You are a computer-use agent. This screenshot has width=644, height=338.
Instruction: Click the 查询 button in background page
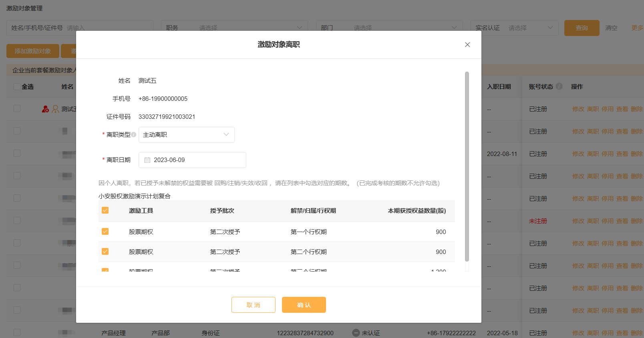(x=582, y=28)
